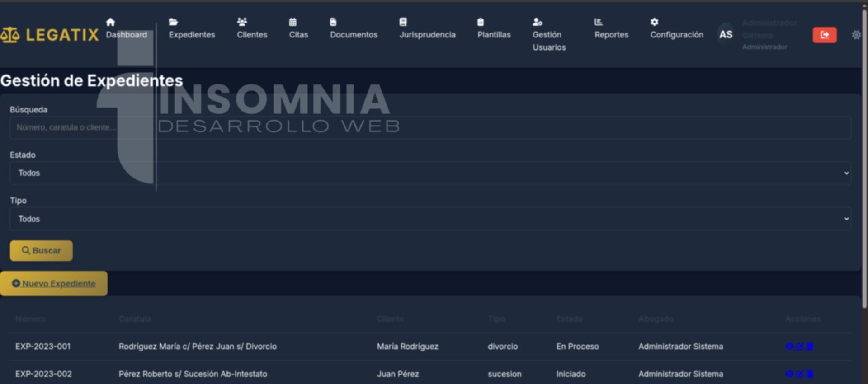Image resolution: width=868 pixels, height=384 pixels.
Task: View expediente EXP-2023-001 using eye icon
Action: click(789, 347)
